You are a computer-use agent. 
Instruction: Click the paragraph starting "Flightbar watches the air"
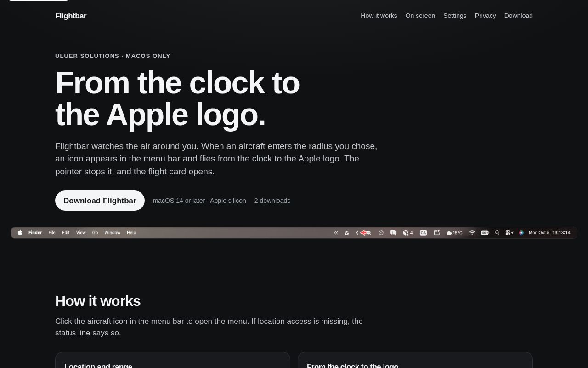click(216, 159)
